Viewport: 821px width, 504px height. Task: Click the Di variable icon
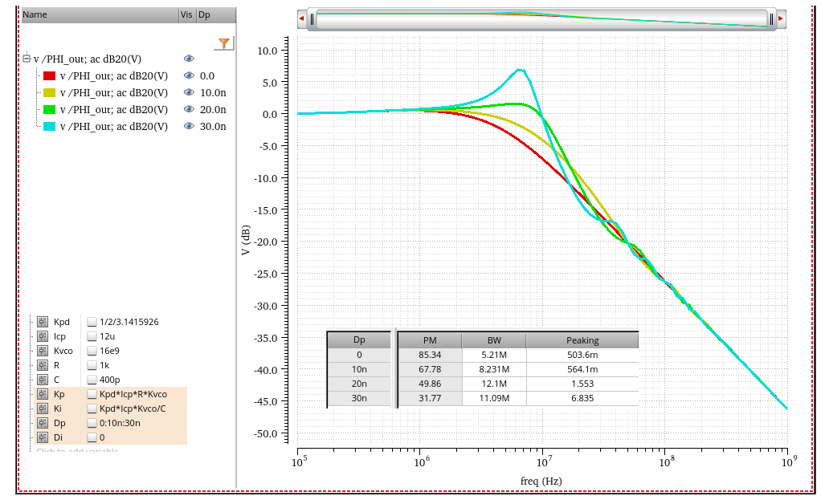(43, 437)
